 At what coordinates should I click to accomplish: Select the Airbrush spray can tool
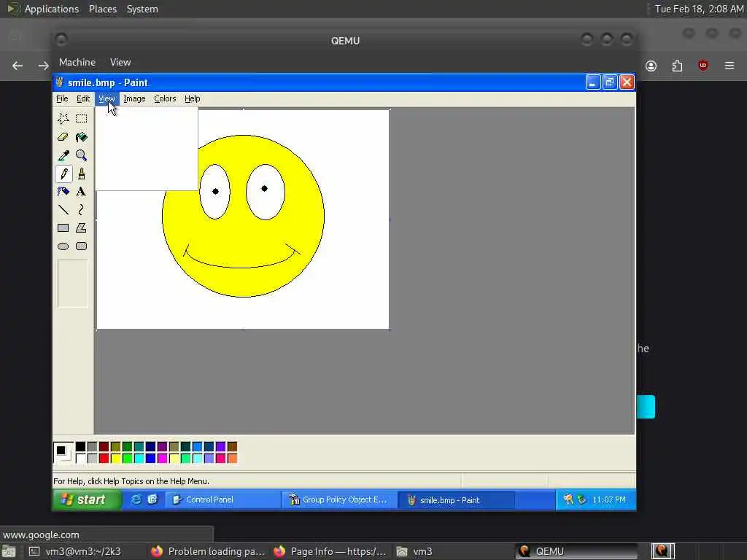click(63, 192)
